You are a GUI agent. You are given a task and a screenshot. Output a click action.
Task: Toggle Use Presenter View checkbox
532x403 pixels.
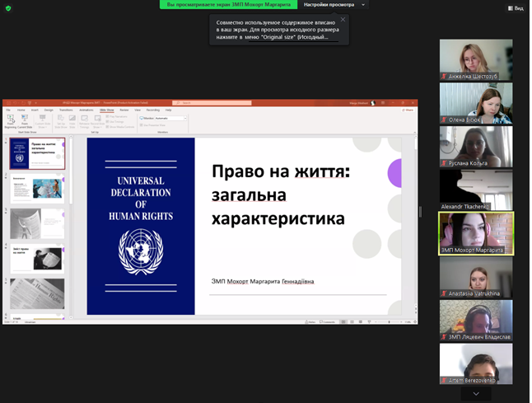[x=141, y=125]
